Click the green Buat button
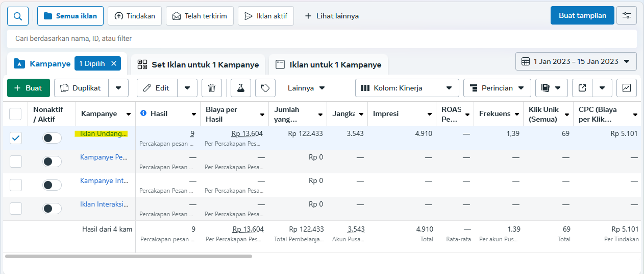This screenshot has width=644, height=274. 28,88
